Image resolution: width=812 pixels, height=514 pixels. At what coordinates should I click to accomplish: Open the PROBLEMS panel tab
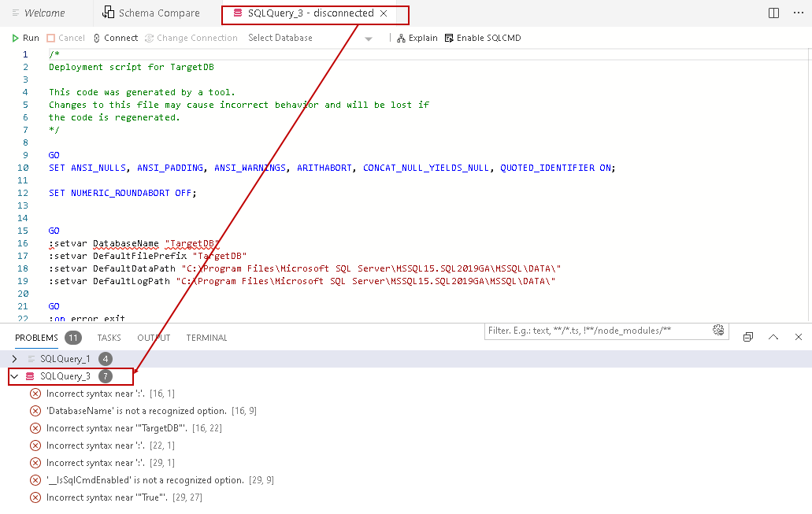click(36, 338)
